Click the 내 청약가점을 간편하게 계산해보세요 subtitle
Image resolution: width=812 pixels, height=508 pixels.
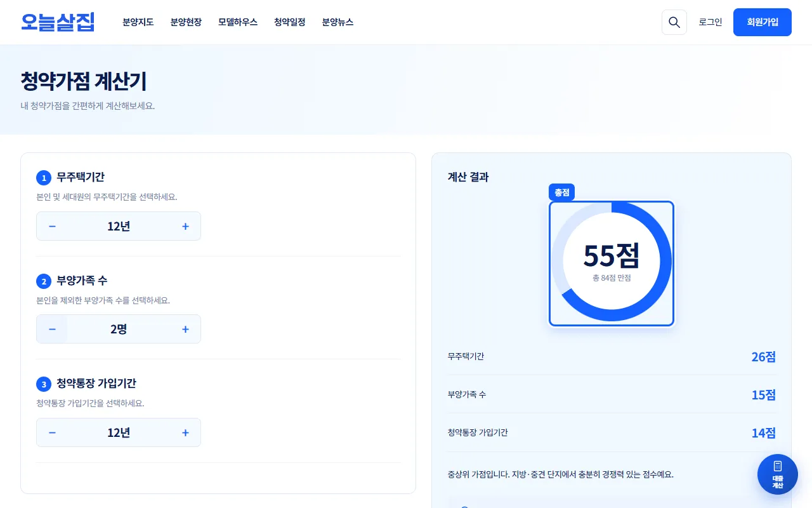88,106
